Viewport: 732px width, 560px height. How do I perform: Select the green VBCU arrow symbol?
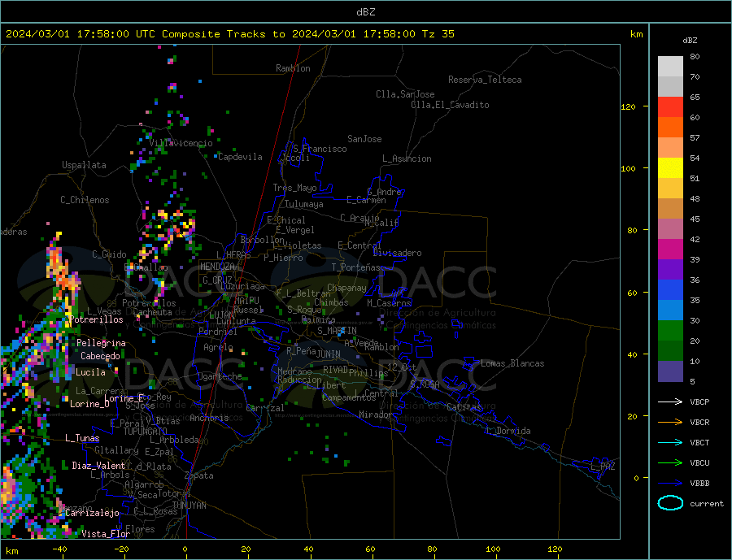click(670, 462)
